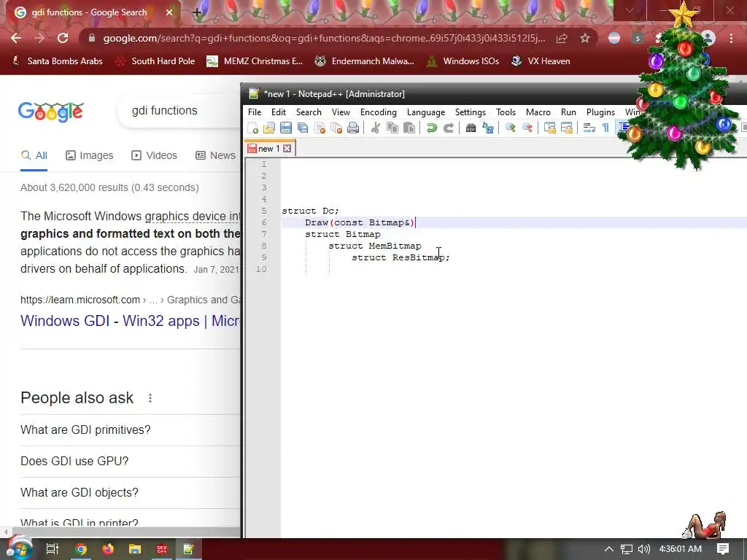Image resolution: width=747 pixels, height=560 pixels.
Task: Open the Macro menu
Action: [538, 112]
